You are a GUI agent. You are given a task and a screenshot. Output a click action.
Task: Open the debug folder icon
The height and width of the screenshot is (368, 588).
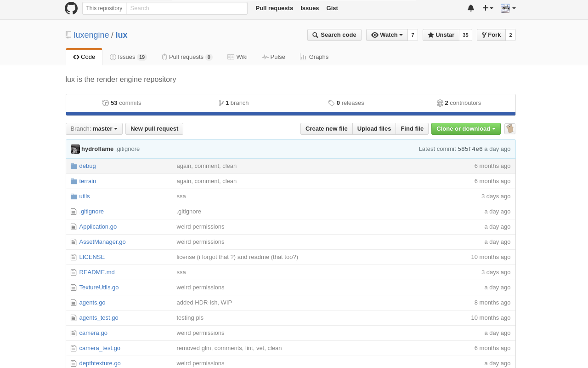point(73,166)
